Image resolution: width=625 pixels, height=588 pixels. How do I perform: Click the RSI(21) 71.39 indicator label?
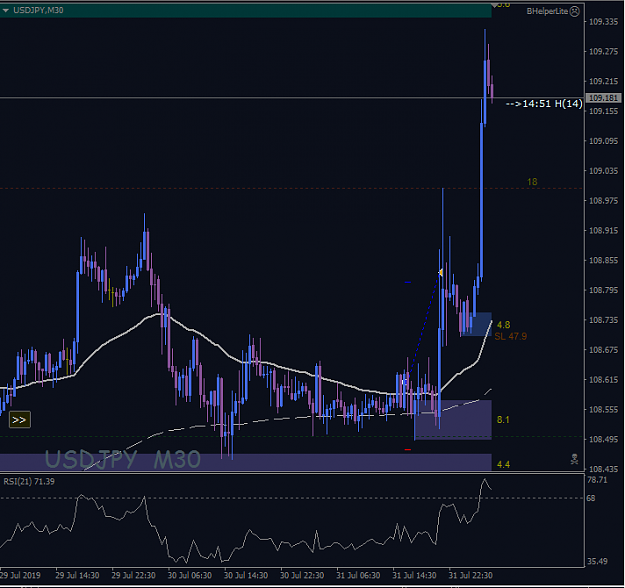pyautogui.click(x=29, y=482)
